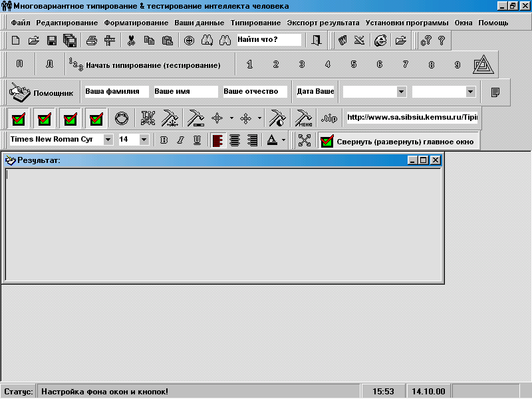Copy using the two-pages icon
Viewport: 532px width, 399px height.
[149, 41]
